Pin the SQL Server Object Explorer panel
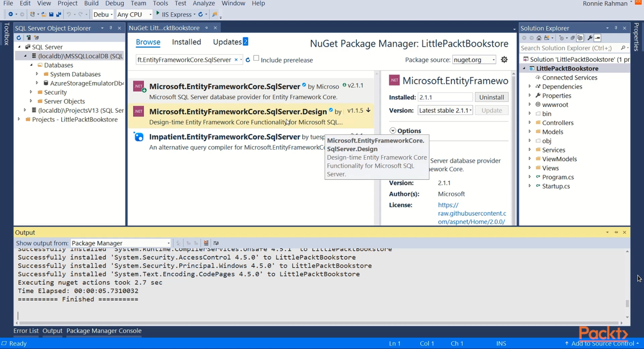The width and height of the screenshot is (644, 349). pos(111,28)
